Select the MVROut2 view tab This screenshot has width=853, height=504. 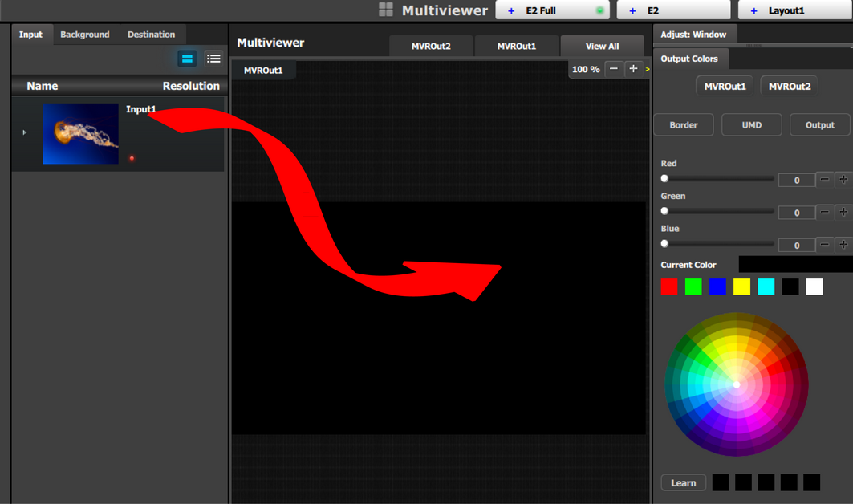tap(431, 47)
